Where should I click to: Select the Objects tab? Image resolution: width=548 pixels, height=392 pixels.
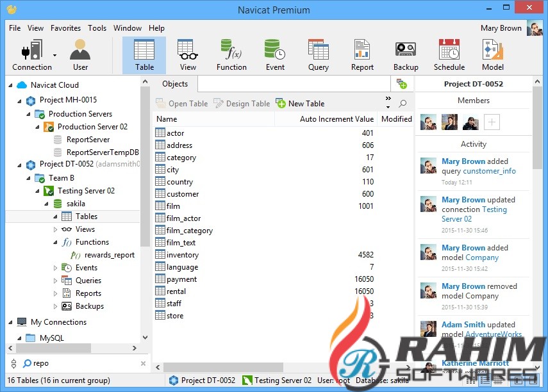pos(175,84)
